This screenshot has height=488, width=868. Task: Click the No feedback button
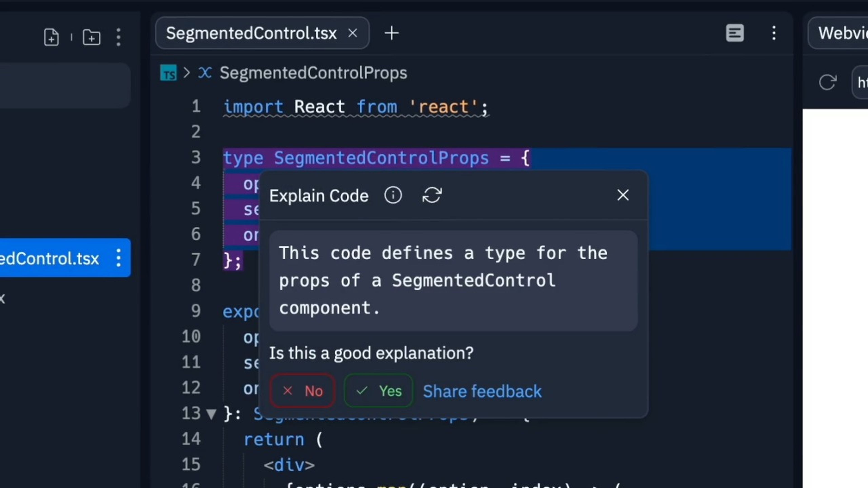[302, 391]
